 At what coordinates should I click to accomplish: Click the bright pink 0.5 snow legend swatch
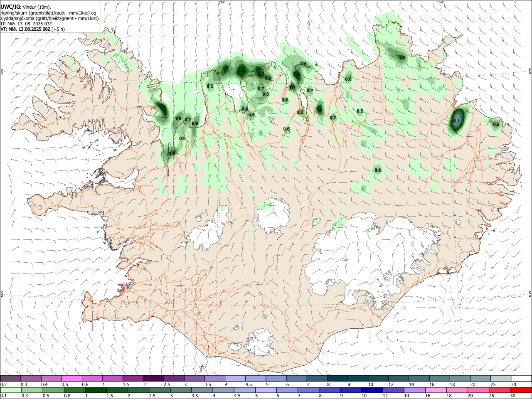[71, 379]
